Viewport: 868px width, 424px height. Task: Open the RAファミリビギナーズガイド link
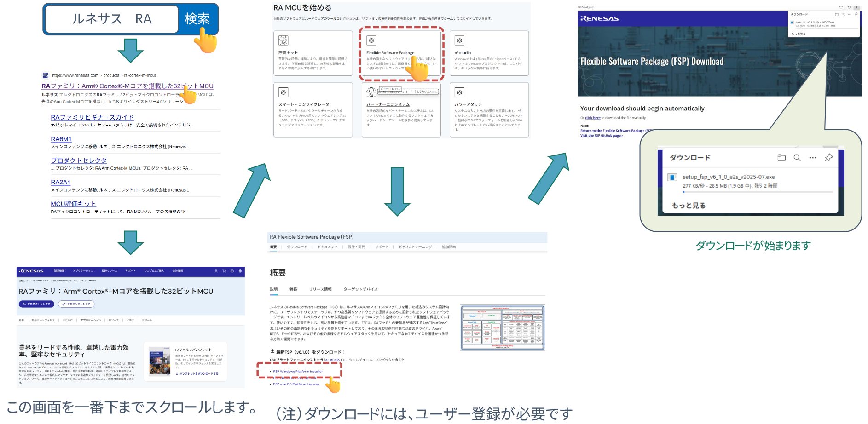coord(92,117)
